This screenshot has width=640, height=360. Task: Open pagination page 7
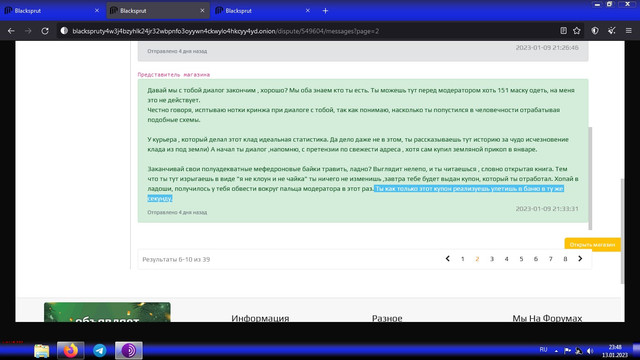(551, 259)
